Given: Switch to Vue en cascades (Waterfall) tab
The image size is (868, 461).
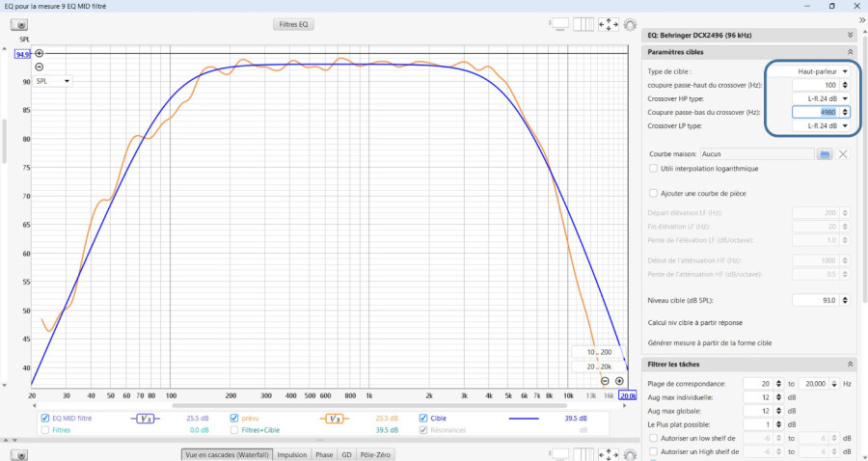Looking at the screenshot, I should (x=227, y=455).
